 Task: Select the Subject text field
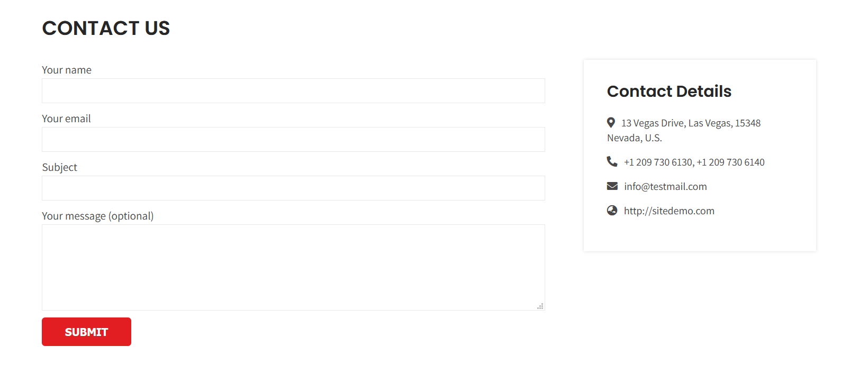(293, 188)
